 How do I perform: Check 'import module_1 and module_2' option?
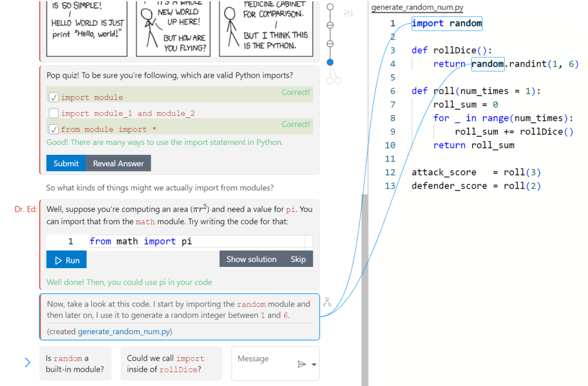pyautogui.click(x=53, y=113)
